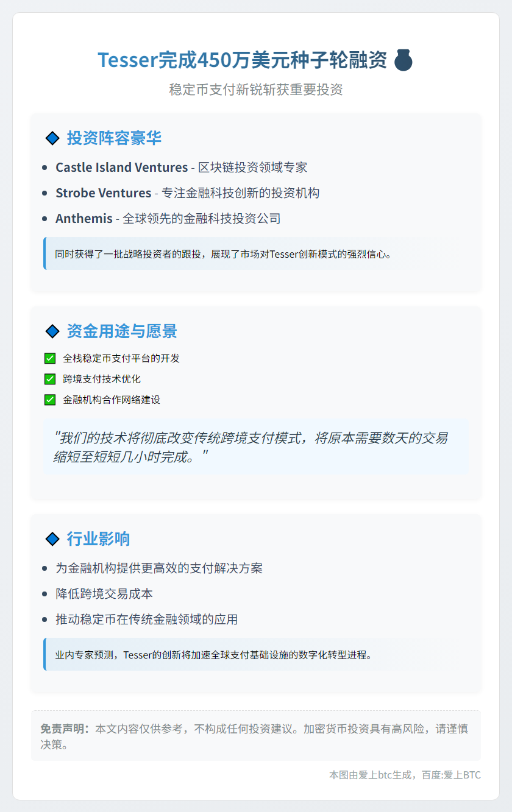Click the bullet before Anthemis
Viewport: 512px width, 812px height.
point(44,219)
